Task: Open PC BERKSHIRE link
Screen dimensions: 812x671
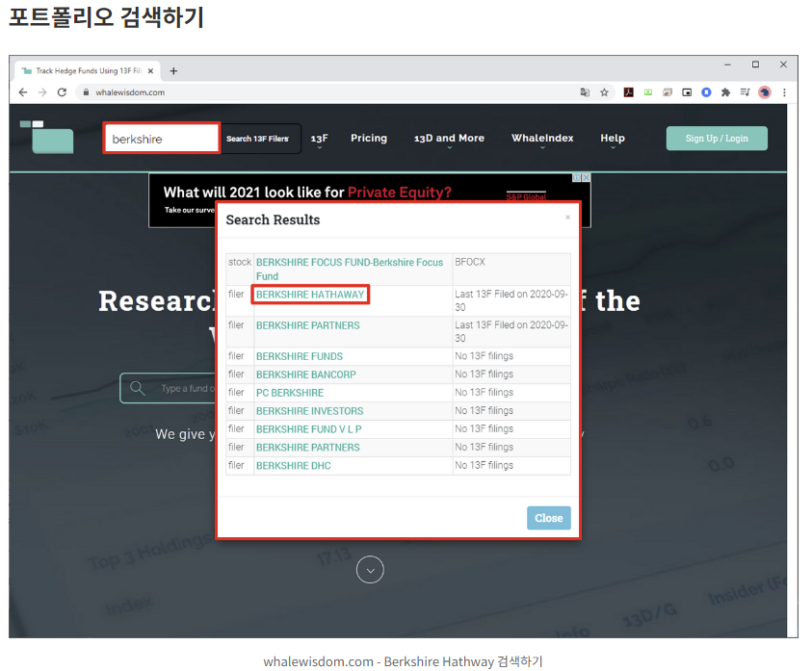Action: [290, 393]
